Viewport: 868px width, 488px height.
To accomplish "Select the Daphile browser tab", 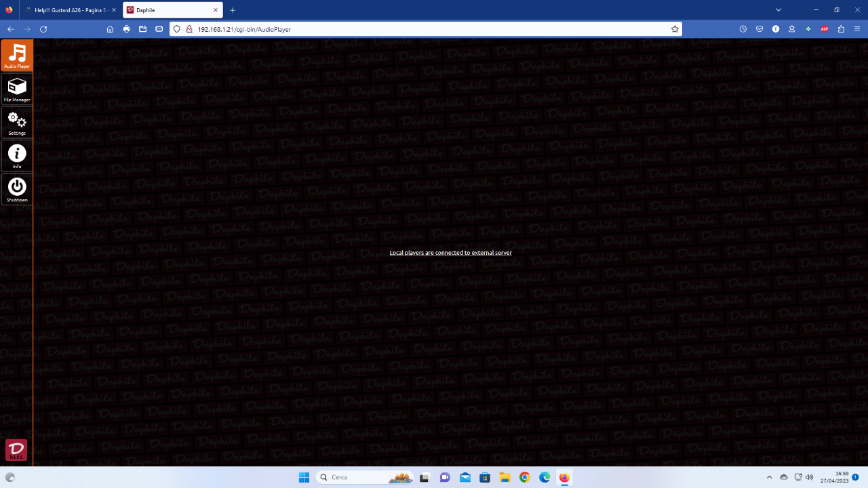I will [x=174, y=10].
